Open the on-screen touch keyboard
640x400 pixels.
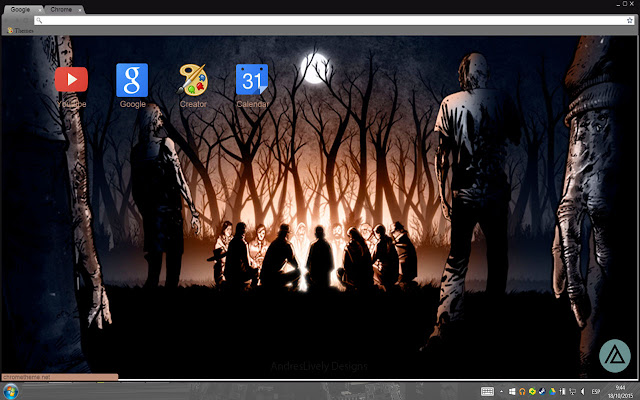point(487,391)
